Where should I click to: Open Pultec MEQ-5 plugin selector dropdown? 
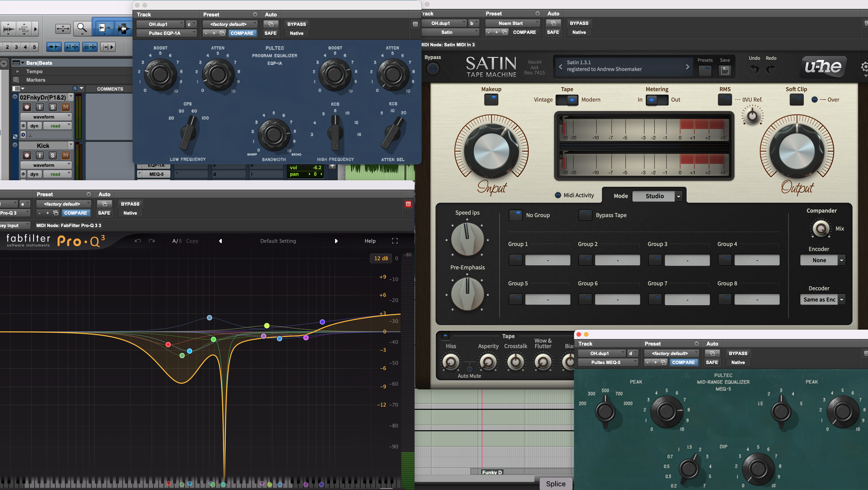[x=608, y=362]
